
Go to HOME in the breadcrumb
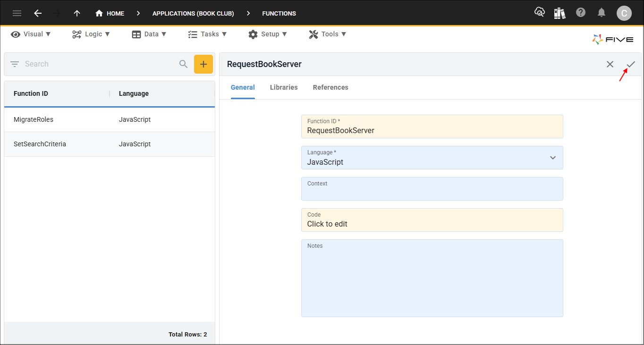point(110,13)
